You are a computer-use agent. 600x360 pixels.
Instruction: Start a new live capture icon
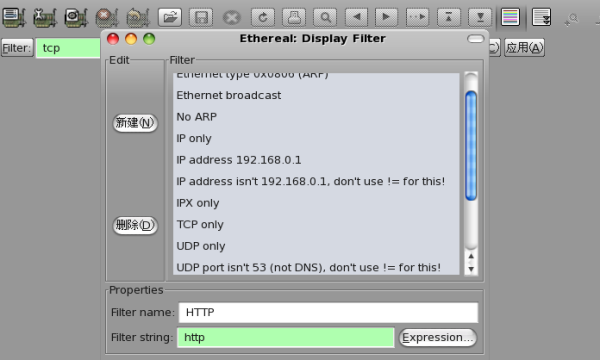pos(76,17)
